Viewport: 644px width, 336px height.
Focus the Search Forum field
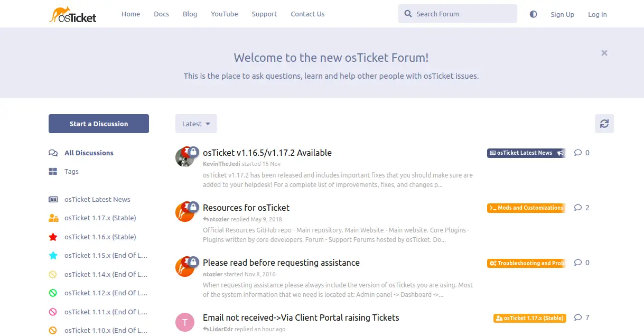458,14
